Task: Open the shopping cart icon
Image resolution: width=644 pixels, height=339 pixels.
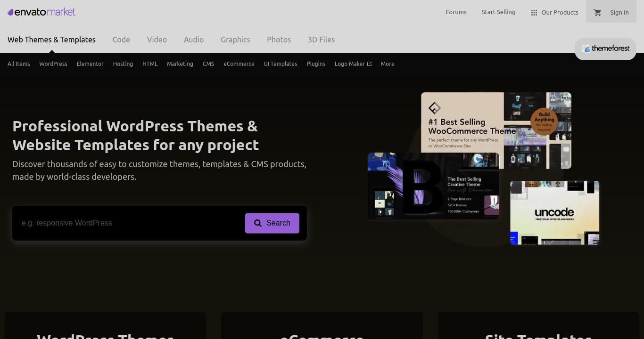Action: point(597,13)
